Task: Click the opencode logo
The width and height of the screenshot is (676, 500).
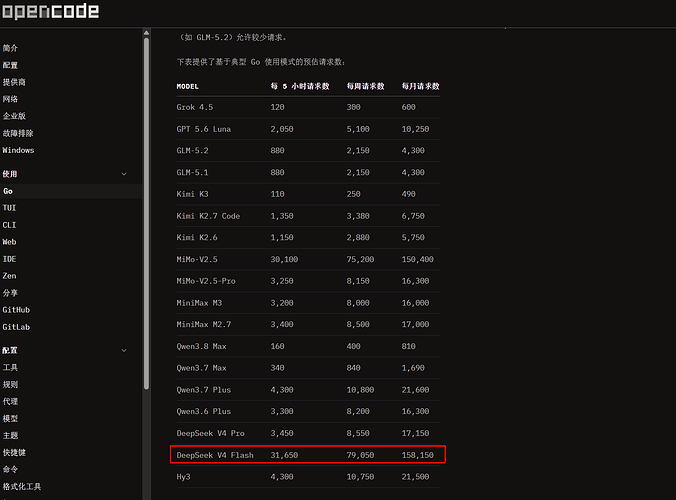Action: coord(50,11)
